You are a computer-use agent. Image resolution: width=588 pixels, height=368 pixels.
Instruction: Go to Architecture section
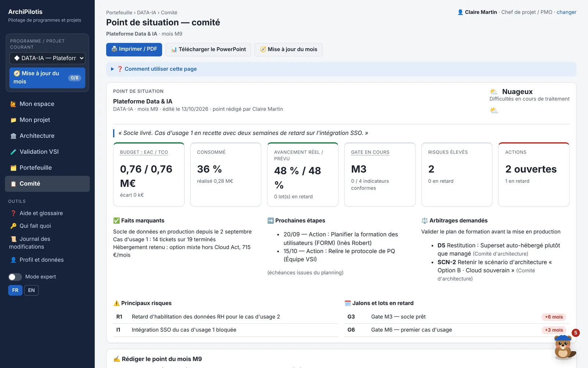tap(47, 136)
